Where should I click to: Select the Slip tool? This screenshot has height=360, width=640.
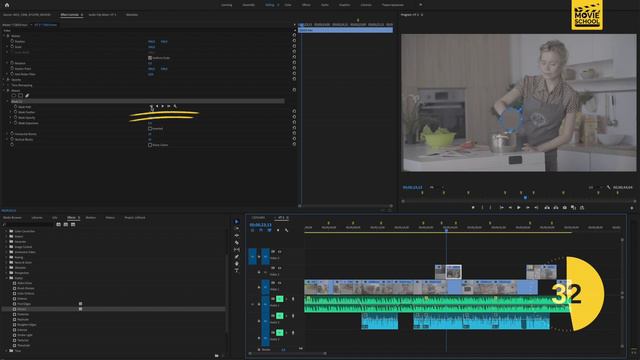(237, 249)
